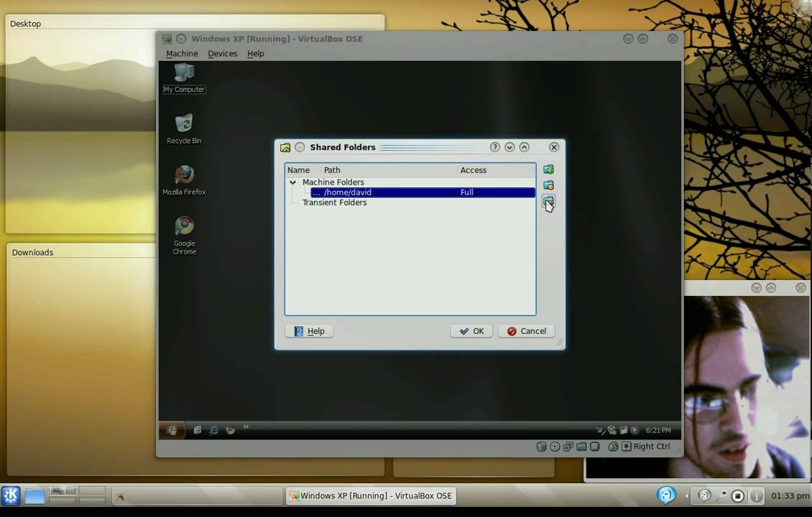This screenshot has height=517, width=812.
Task: Click blue chat smiley icon in tray
Action: (x=666, y=495)
